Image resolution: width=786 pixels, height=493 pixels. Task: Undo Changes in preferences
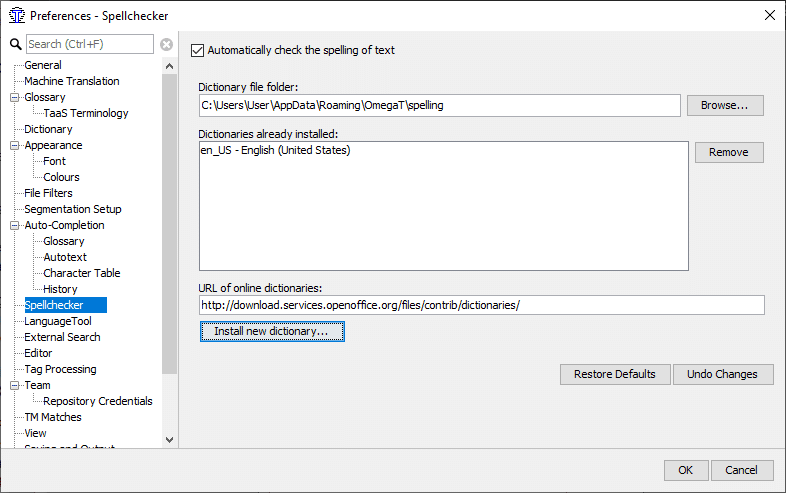[722, 374]
